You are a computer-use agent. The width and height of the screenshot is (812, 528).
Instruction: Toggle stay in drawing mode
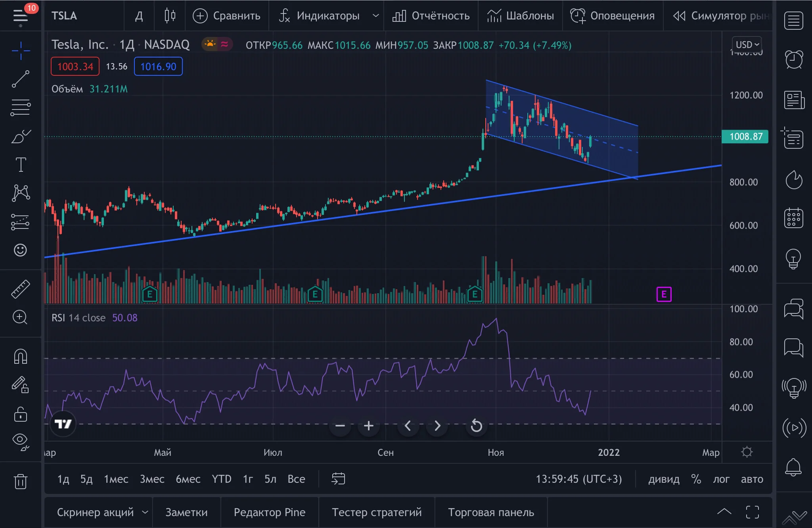[x=21, y=384]
